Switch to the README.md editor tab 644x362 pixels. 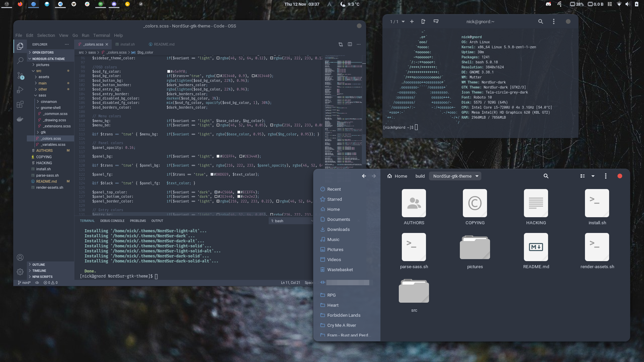point(164,44)
